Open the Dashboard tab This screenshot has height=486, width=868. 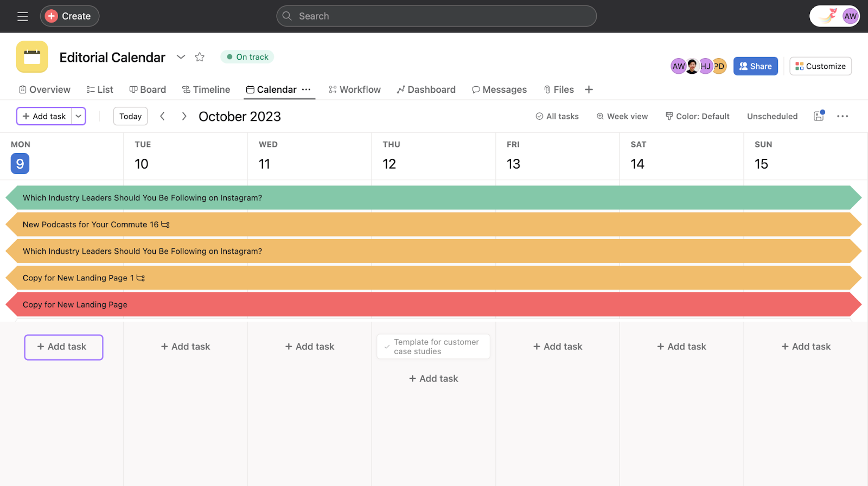point(426,89)
